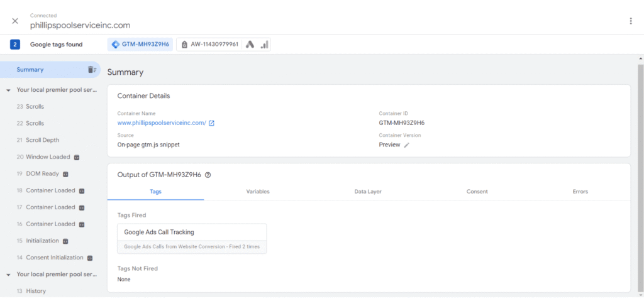The image size is (644, 306).
Task: Select event 21 Scroll Depth
Action: click(38, 140)
